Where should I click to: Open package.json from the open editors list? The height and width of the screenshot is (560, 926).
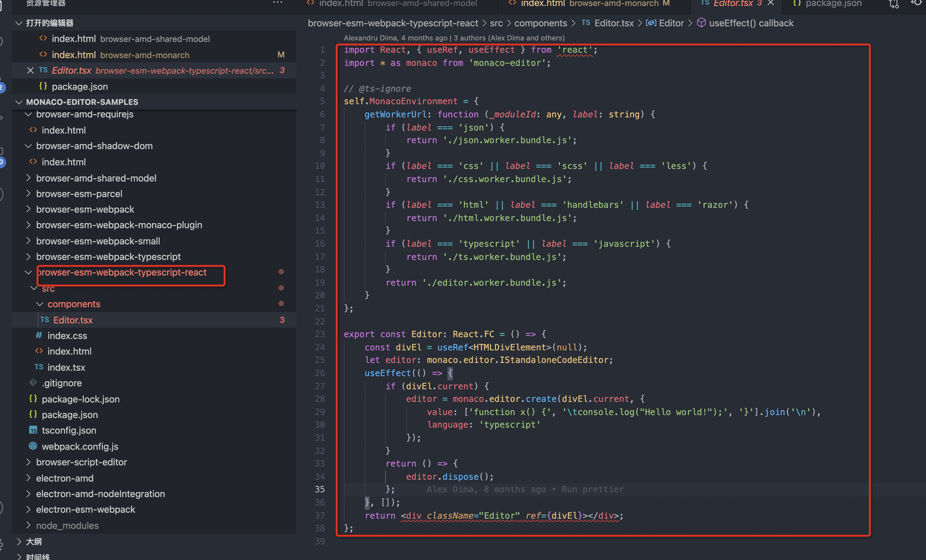point(80,87)
